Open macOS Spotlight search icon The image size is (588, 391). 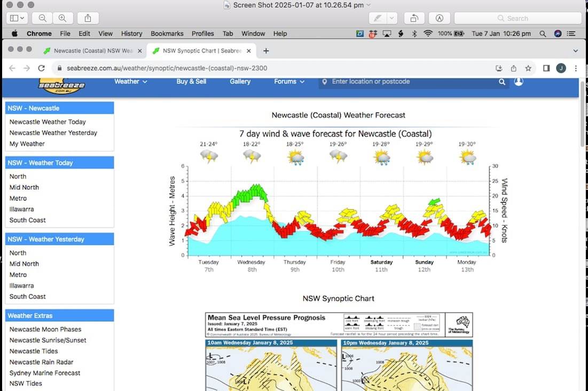pyautogui.click(x=543, y=34)
